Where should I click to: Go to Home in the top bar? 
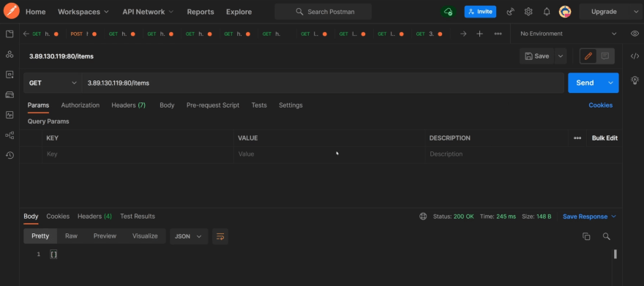coord(36,12)
